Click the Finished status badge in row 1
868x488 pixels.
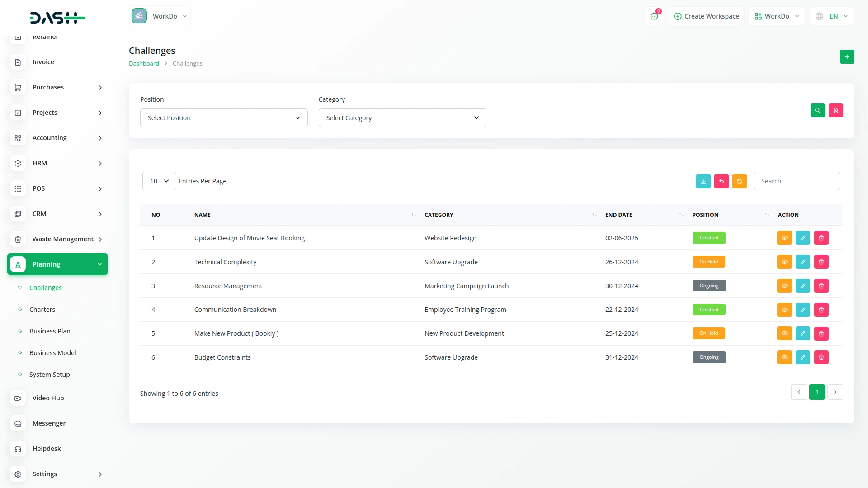click(x=708, y=238)
